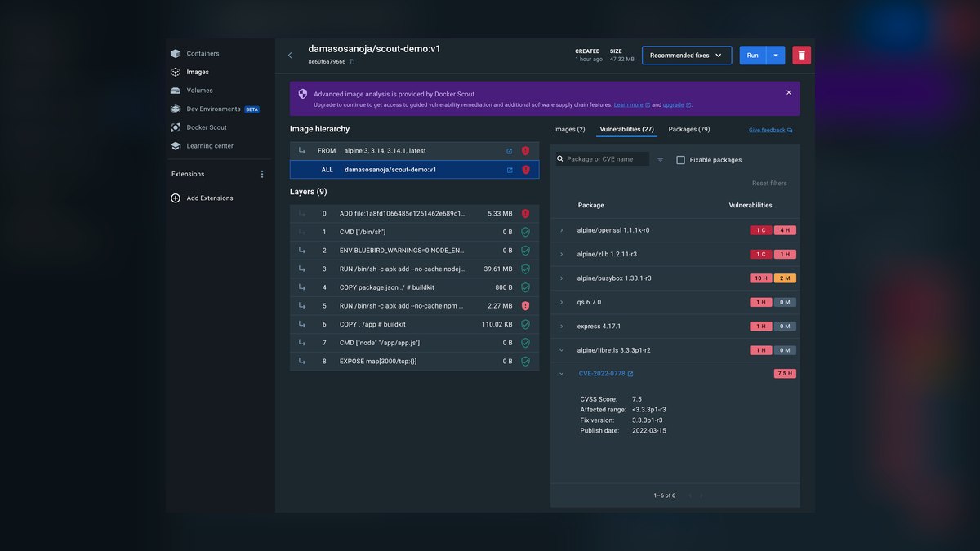
Task: Click the 7.5 H severity badge
Action: click(785, 374)
